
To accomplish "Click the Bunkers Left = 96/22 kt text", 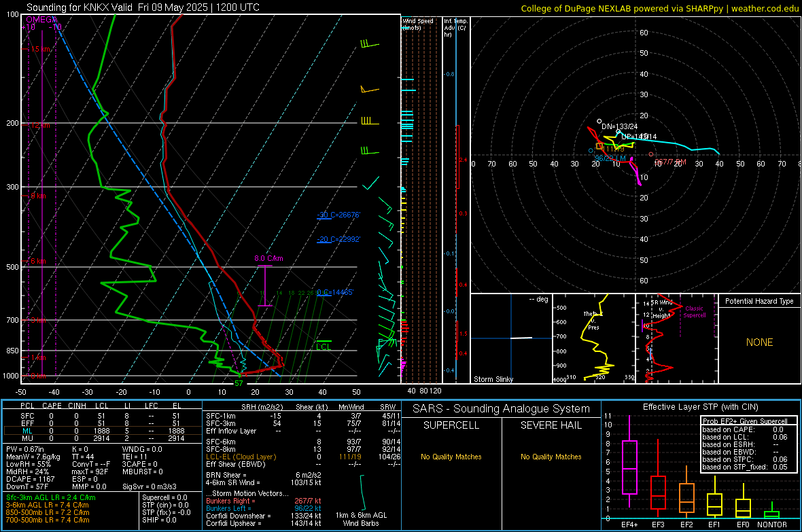I will (264, 508).
